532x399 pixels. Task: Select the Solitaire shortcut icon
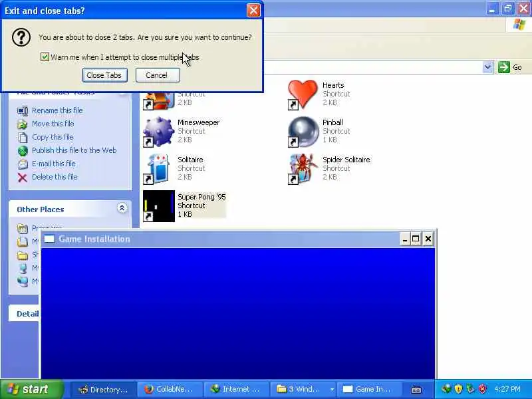pos(158,169)
